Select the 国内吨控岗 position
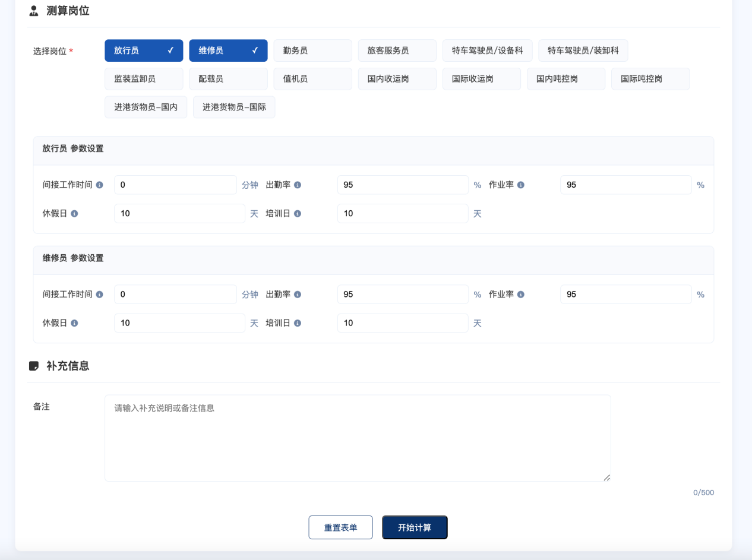Viewport: 752px width, 560px height. (565, 79)
